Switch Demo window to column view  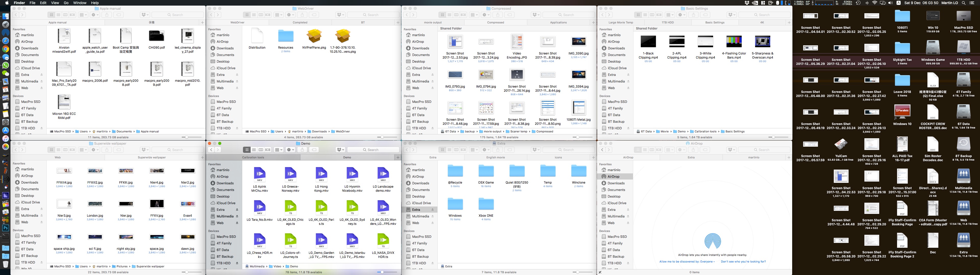point(261,150)
